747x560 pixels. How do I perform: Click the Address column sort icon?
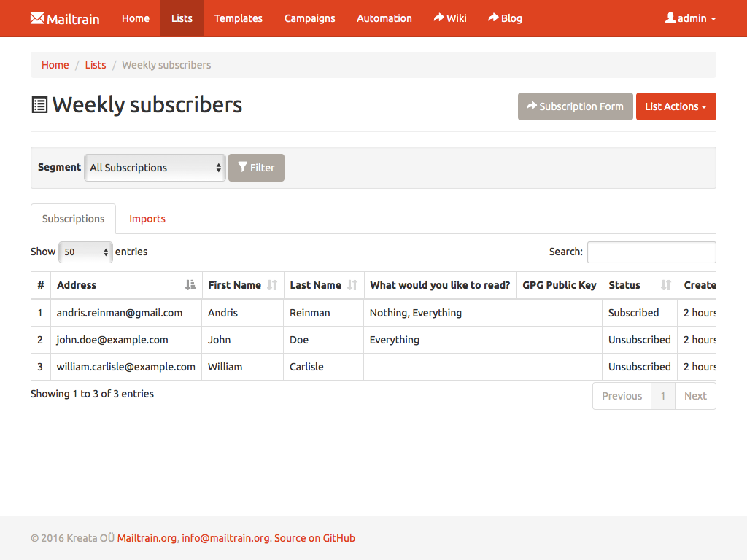pos(190,285)
